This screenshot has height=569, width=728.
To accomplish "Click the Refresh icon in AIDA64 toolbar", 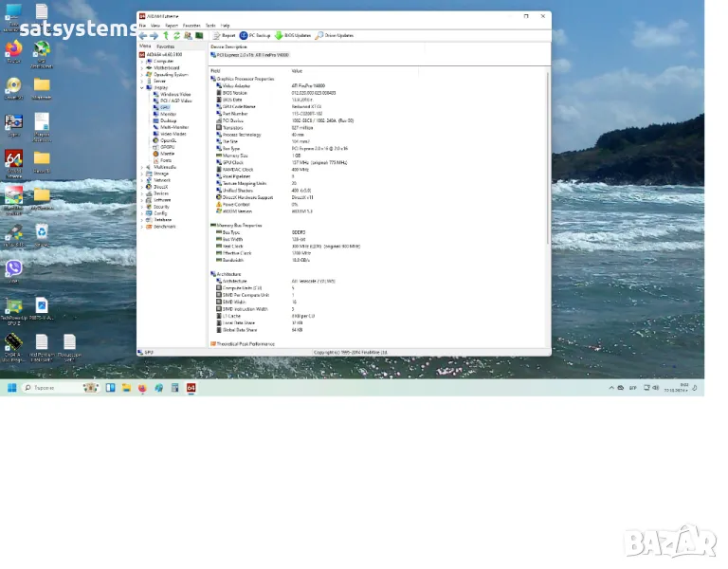I will [176, 35].
